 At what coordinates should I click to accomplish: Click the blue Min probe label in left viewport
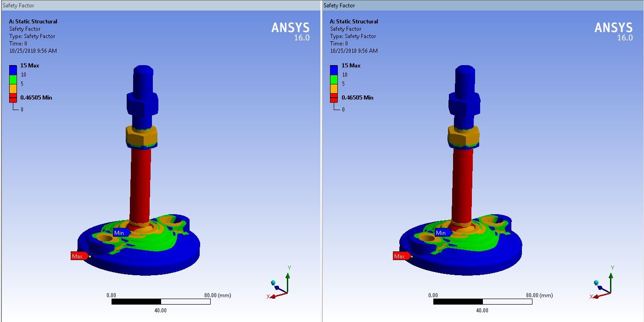[119, 233]
